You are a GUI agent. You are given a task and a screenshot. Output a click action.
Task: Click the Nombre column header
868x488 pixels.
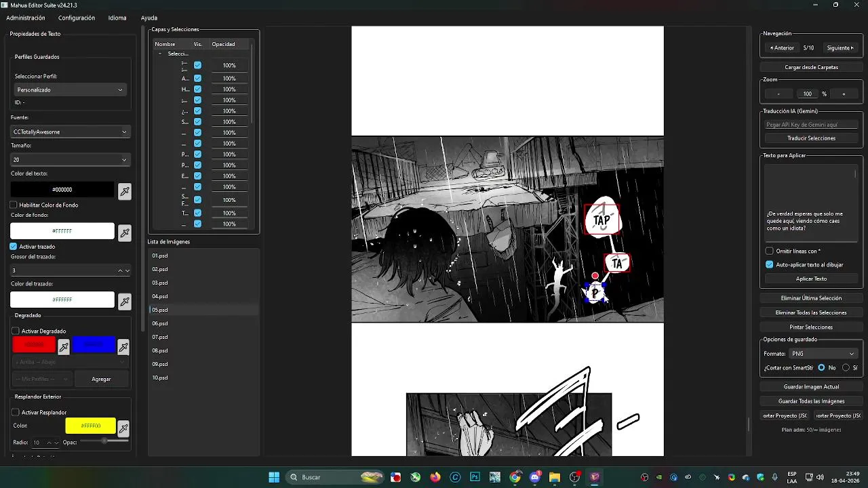[x=165, y=44]
